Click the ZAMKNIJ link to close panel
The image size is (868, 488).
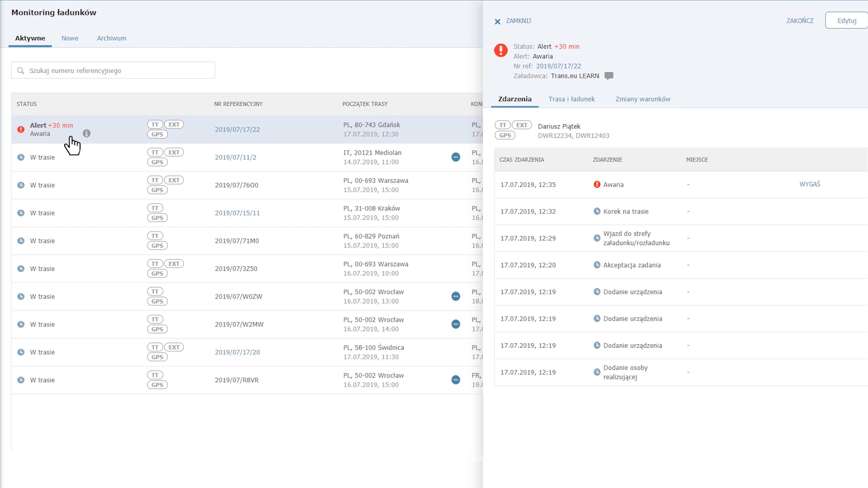click(x=518, y=21)
